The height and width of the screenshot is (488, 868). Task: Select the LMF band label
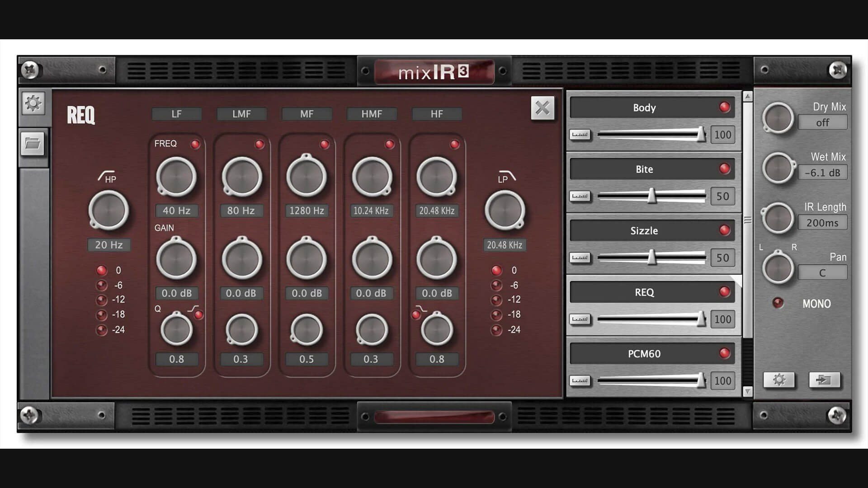point(242,114)
